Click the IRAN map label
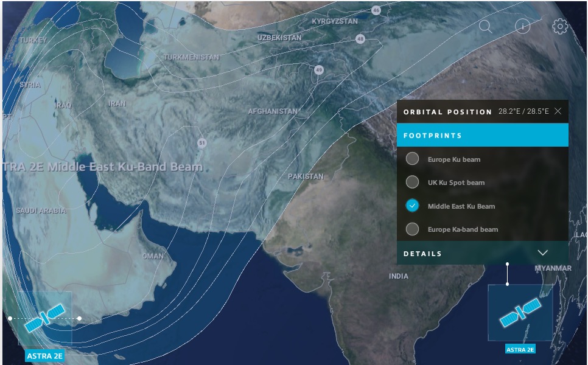The image size is (588, 365). point(117,103)
